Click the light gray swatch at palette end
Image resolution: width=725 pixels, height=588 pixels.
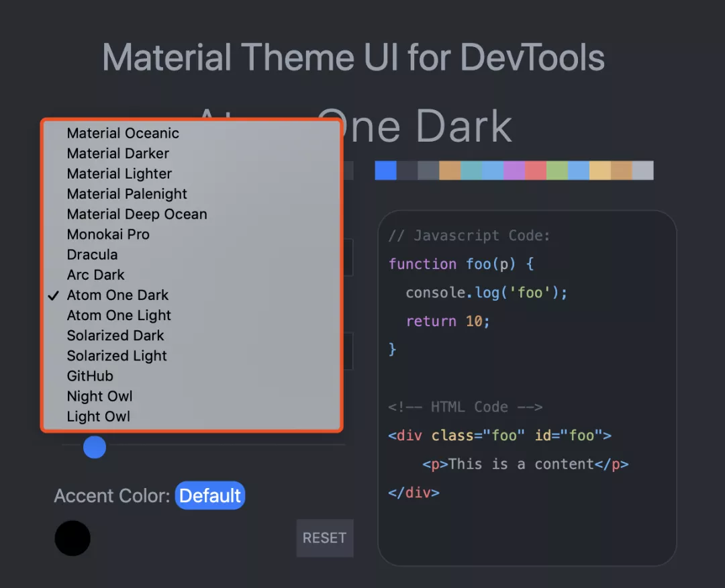[642, 170]
